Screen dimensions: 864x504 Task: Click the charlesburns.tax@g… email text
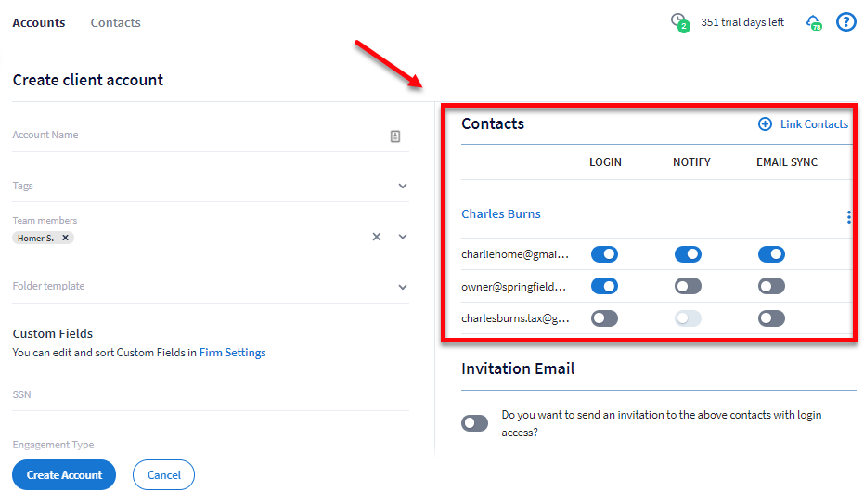(x=515, y=318)
